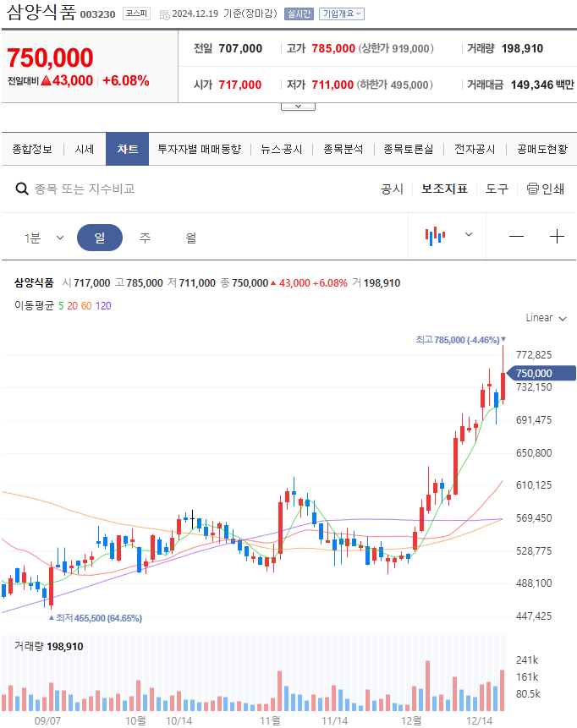Open chart type dropdown chevron
This screenshot has width=577, height=728.
point(469,234)
